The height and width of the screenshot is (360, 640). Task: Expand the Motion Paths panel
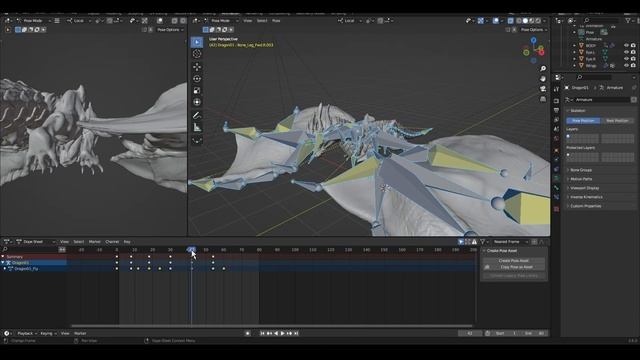point(581,179)
